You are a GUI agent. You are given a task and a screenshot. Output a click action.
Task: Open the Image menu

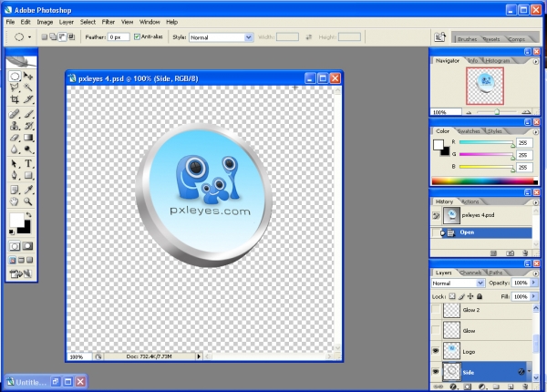point(45,22)
